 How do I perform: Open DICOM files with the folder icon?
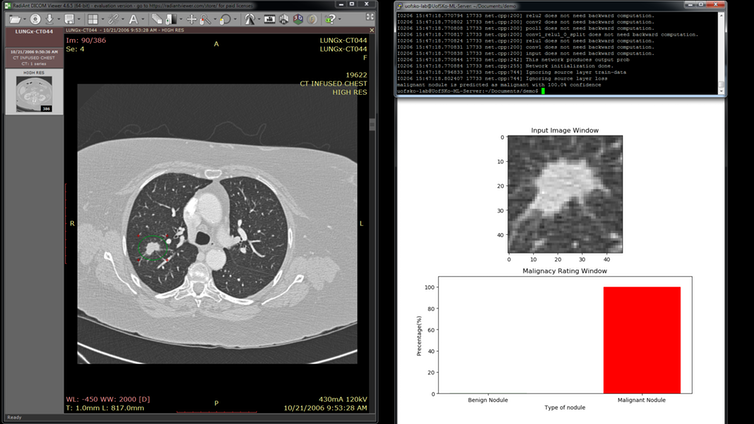(14, 18)
